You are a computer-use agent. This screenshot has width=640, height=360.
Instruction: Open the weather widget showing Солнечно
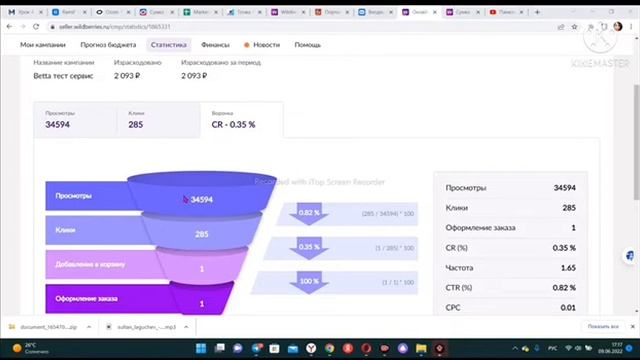[x=31, y=348]
